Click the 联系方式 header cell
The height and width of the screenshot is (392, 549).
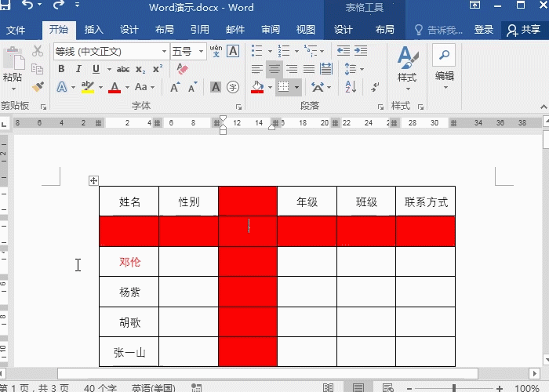coord(426,201)
